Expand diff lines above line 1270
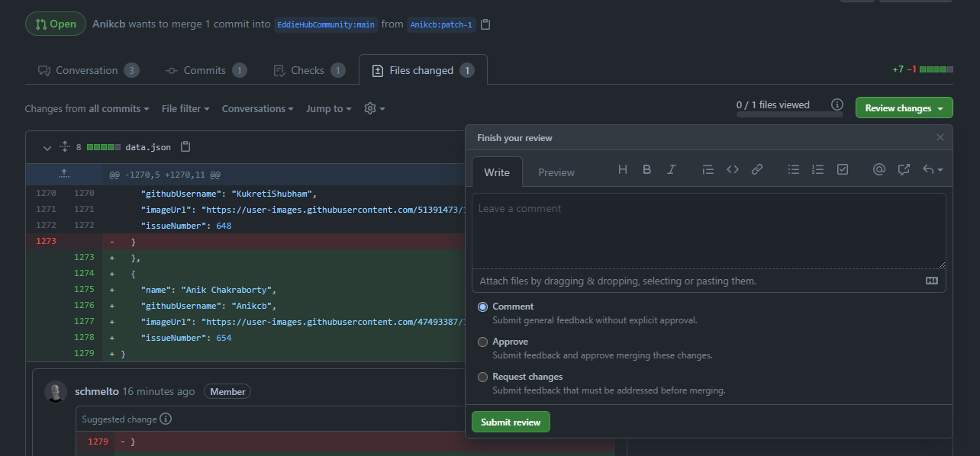Viewport: 980px width, 456px height. coord(64,174)
